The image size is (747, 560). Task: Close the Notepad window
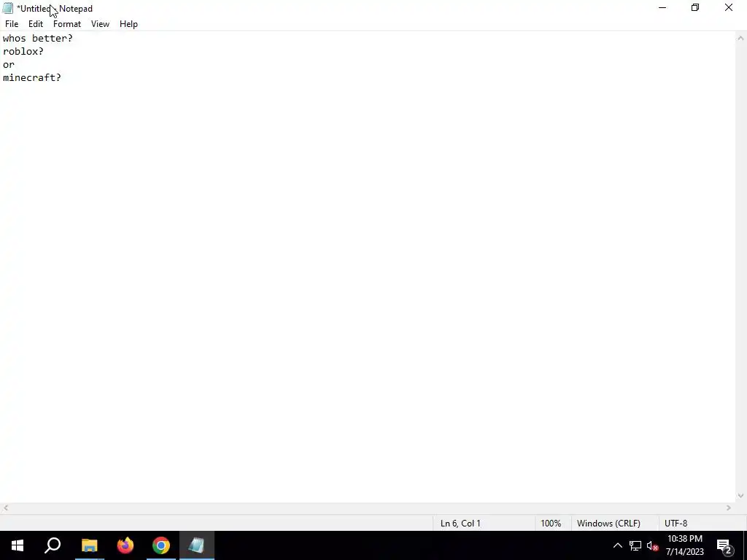pyautogui.click(x=729, y=8)
